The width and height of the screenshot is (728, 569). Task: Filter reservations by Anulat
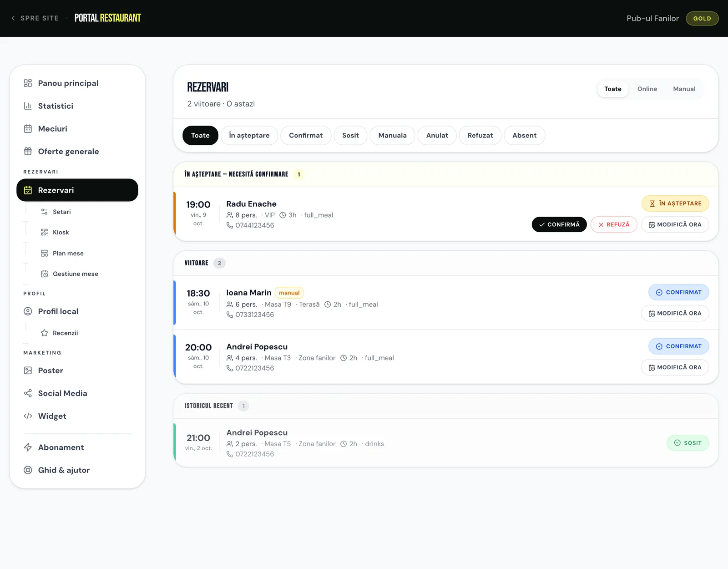(437, 136)
